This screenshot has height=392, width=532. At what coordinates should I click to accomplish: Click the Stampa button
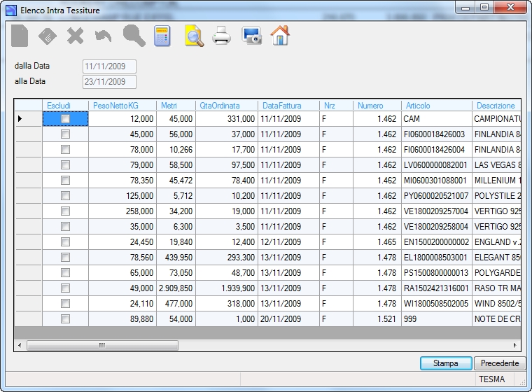coord(446,363)
